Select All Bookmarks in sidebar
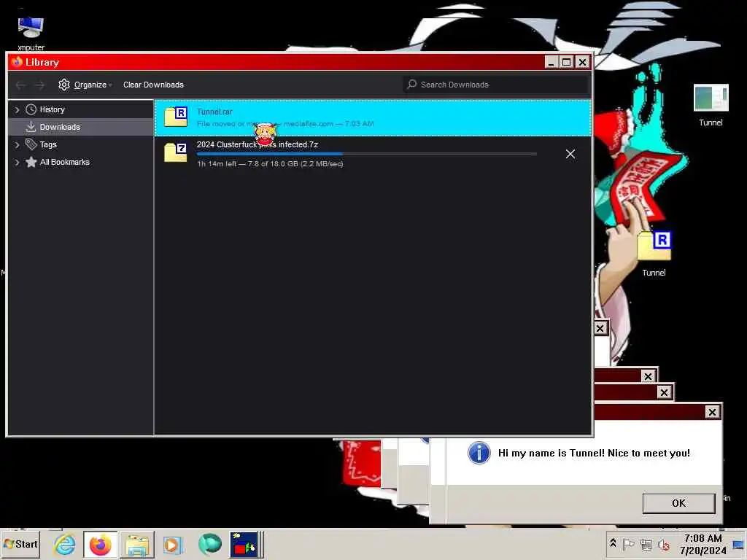The image size is (747, 560). coord(64,163)
